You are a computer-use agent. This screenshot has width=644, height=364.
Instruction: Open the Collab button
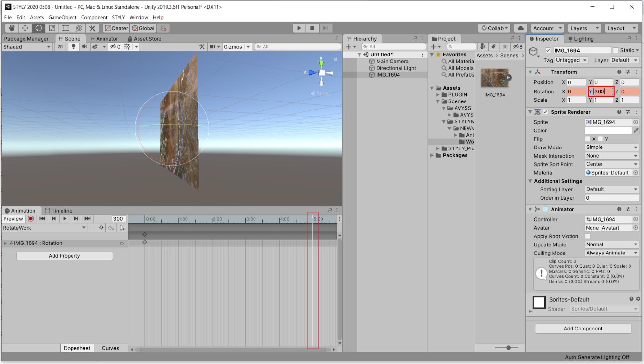click(x=495, y=28)
